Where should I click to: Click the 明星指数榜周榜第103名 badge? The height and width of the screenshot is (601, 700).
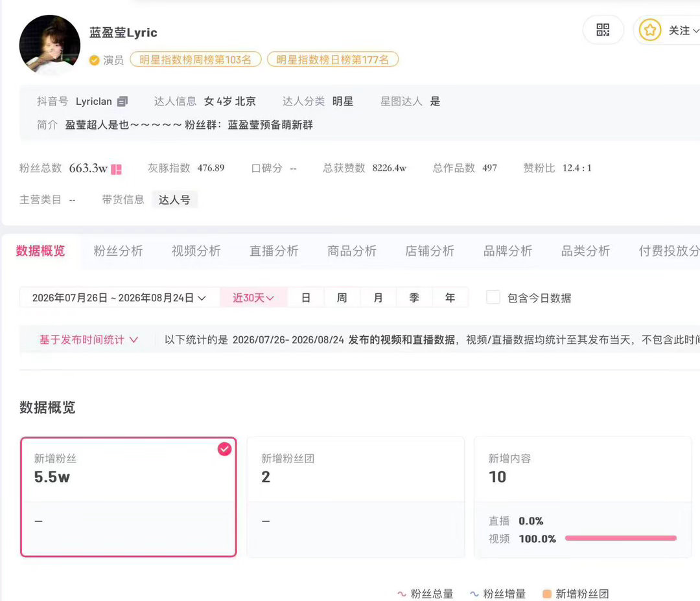(196, 60)
